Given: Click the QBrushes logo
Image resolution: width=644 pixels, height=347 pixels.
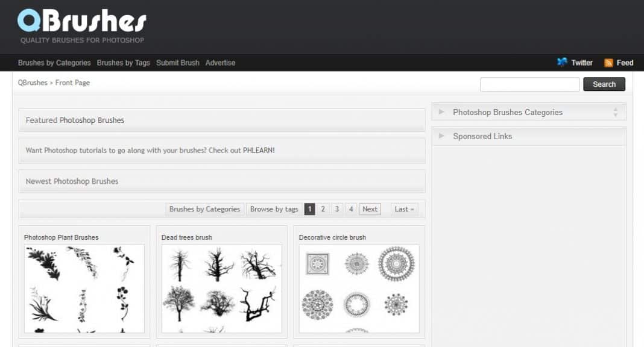Looking at the screenshot, I should click(x=82, y=20).
